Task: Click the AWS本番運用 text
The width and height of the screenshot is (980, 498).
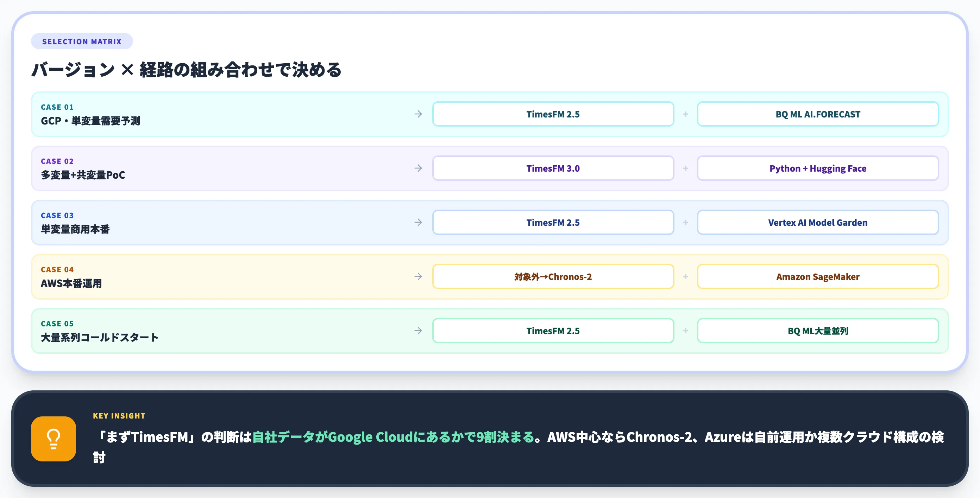Action: pyautogui.click(x=71, y=283)
